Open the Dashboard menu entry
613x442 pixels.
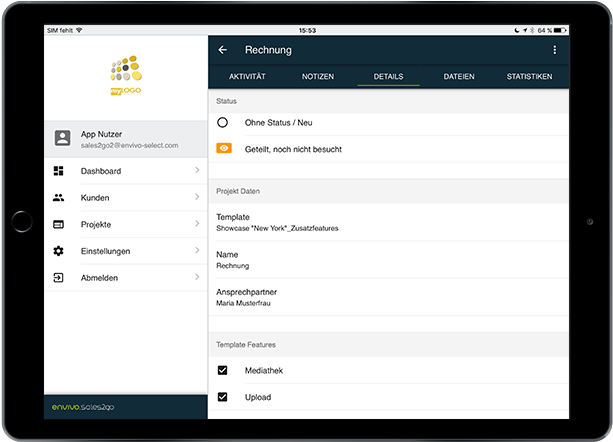click(x=126, y=171)
